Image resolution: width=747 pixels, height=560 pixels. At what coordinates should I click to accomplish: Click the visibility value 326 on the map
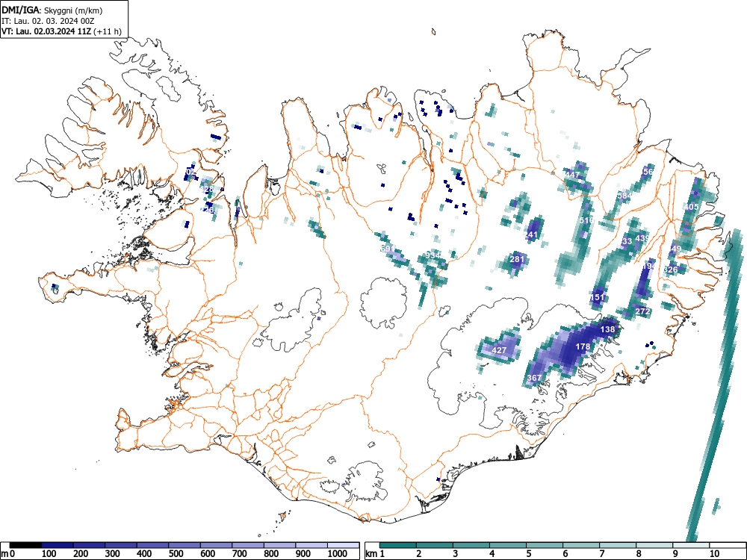[x=670, y=270]
